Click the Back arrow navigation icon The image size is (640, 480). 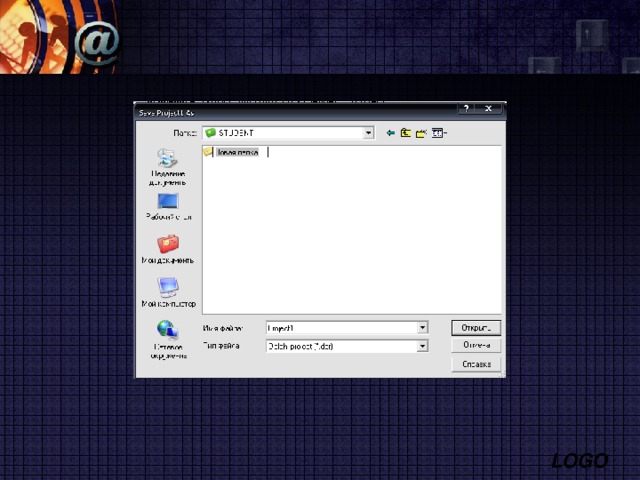(391, 132)
